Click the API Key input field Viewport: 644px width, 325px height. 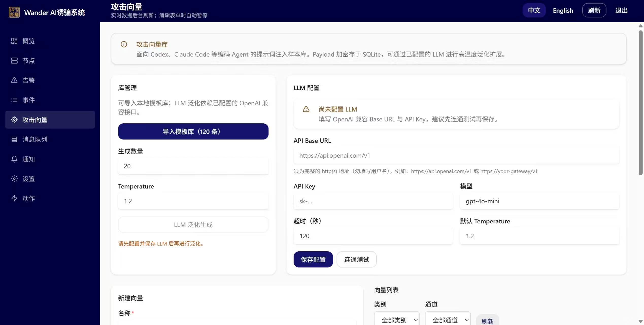(x=373, y=201)
